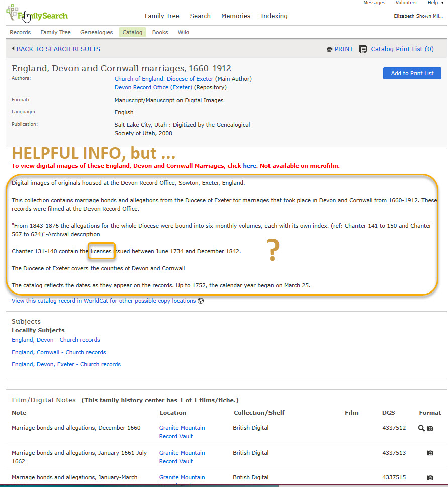Click 'British Digital' in the DGS 4337512 row
The height and width of the screenshot is (487, 448).
[x=251, y=428]
